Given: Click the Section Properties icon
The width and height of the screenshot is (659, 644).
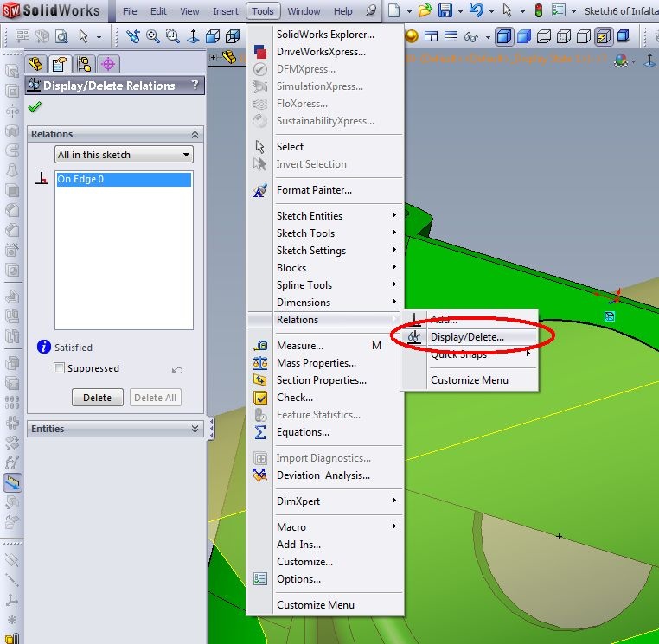Looking at the screenshot, I should pos(260,380).
